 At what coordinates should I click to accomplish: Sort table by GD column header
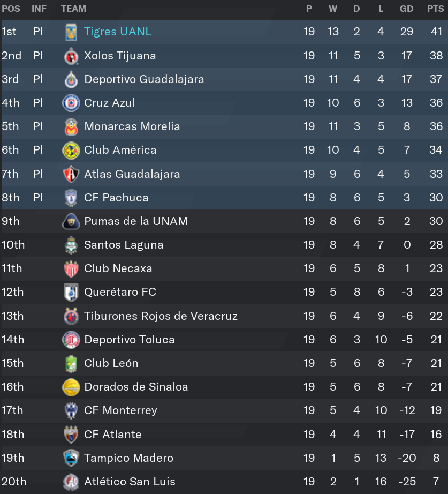tap(406, 9)
